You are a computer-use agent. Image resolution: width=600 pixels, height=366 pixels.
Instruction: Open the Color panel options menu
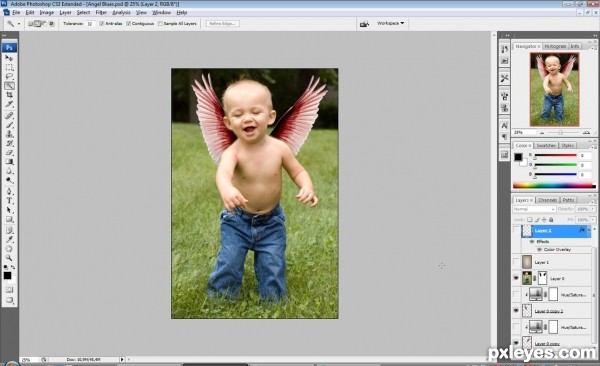pyautogui.click(x=593, y=147)
